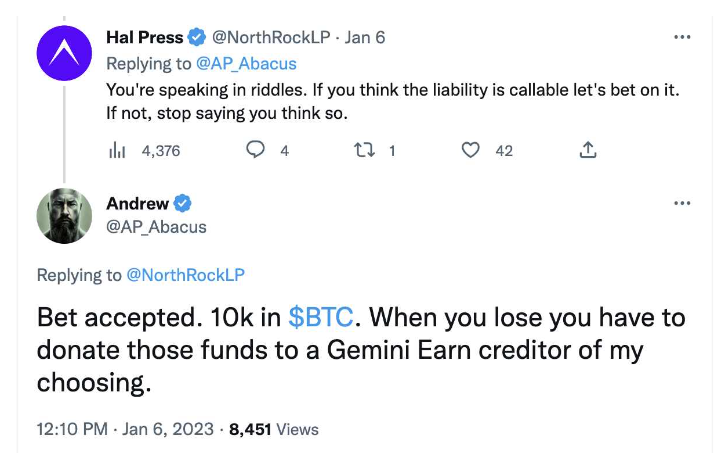727x461 pixels.
Task: Open more options on Andrew's tweet
Action: [682, 203]
